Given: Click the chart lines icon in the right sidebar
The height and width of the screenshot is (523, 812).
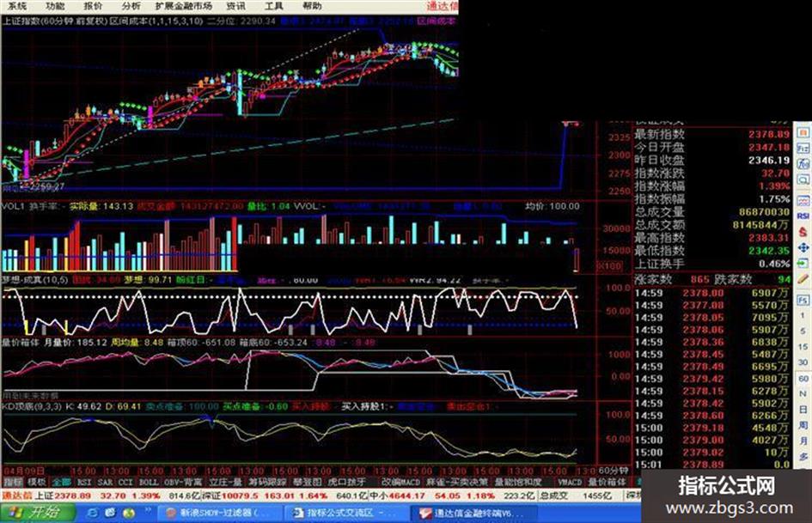Looking at the screenshot, I should tap(803, 200).
